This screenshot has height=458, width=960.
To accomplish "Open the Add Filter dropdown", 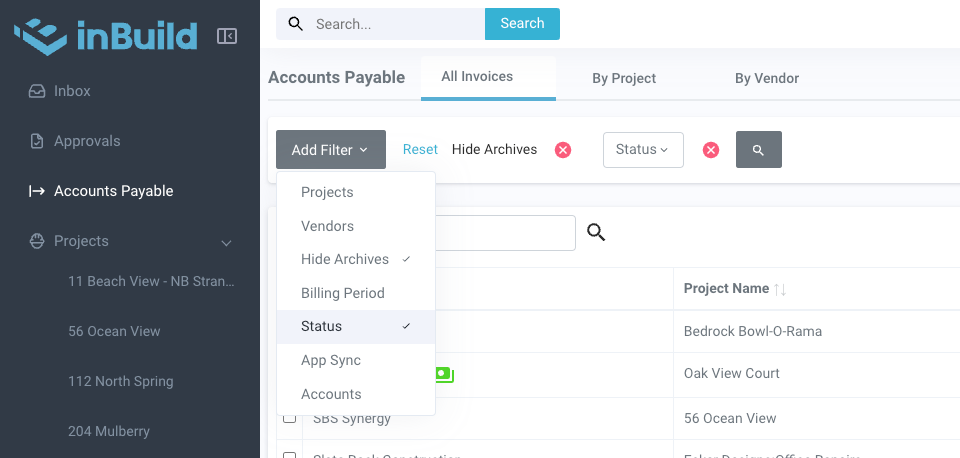I will click(x=330, y=150).
